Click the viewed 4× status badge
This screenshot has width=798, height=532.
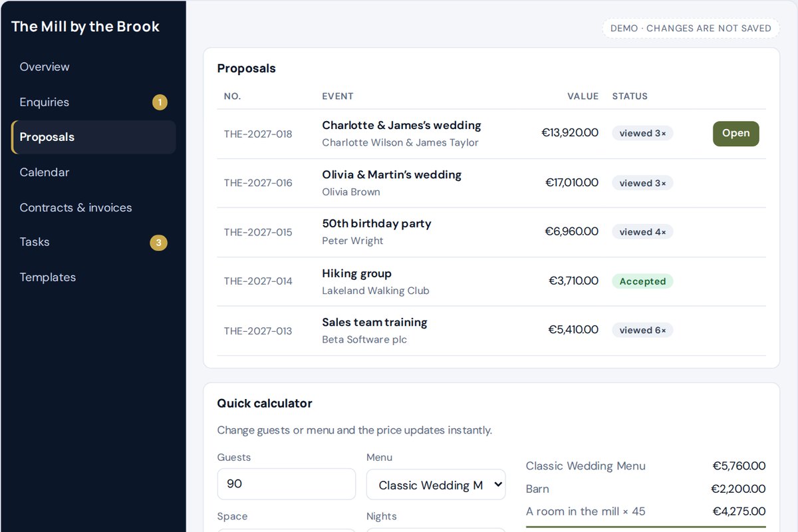(x=642, y=232)
